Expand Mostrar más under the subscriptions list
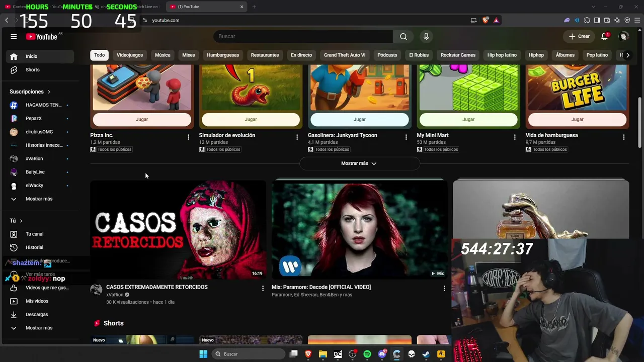The height and width of the screenshot is (362, 644). tap(39, 199)
